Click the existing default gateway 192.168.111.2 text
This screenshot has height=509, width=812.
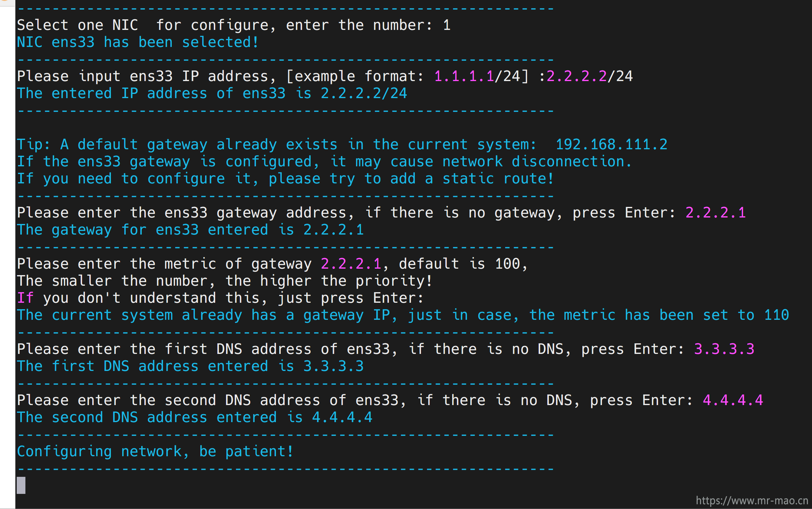pyautogui.click(x=611, y=145)
